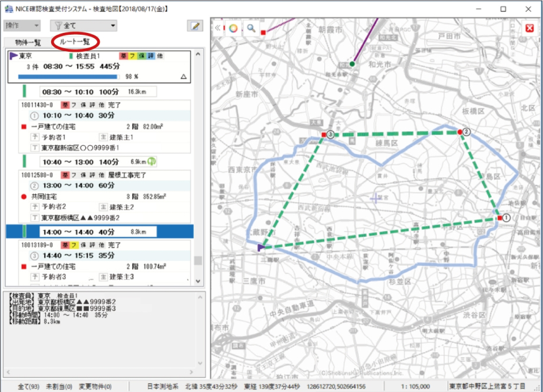Open the map color wheel settings
The image size is (543, 392).
(234, 28)
